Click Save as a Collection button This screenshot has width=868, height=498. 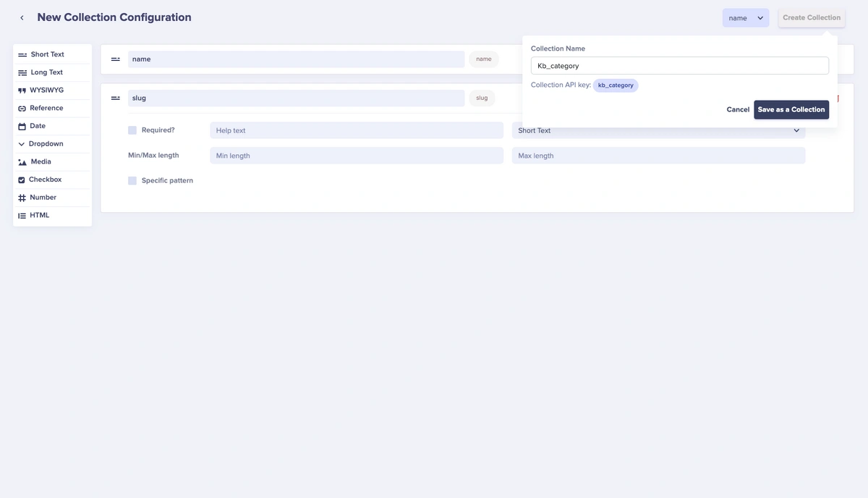(791, 109)
